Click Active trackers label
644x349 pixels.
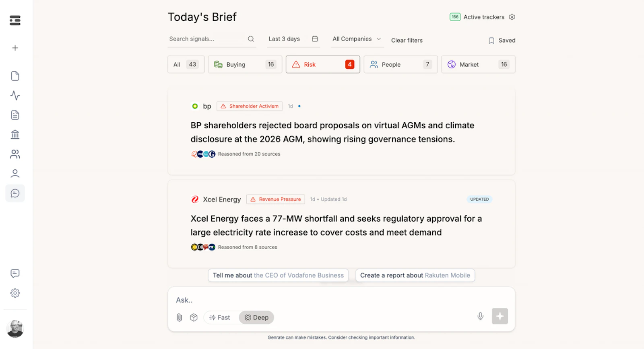click(484, 17)
